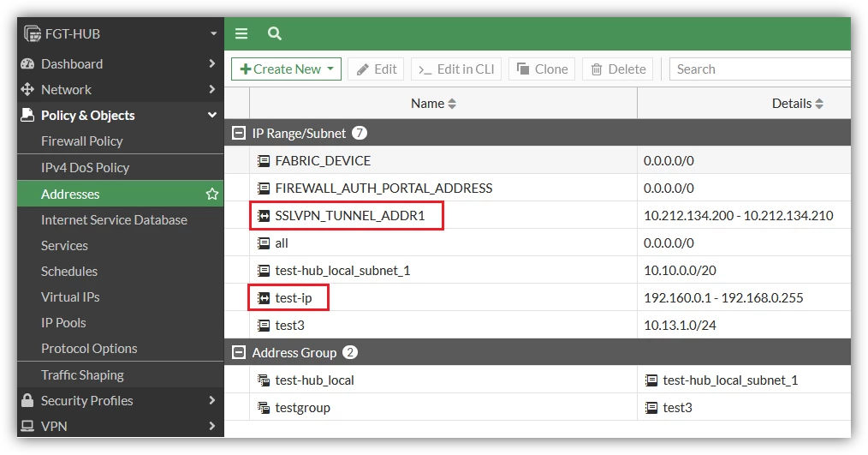Expand the Network menu chevron
Viewport: 868px width, 455px height.
click(212, 89)
